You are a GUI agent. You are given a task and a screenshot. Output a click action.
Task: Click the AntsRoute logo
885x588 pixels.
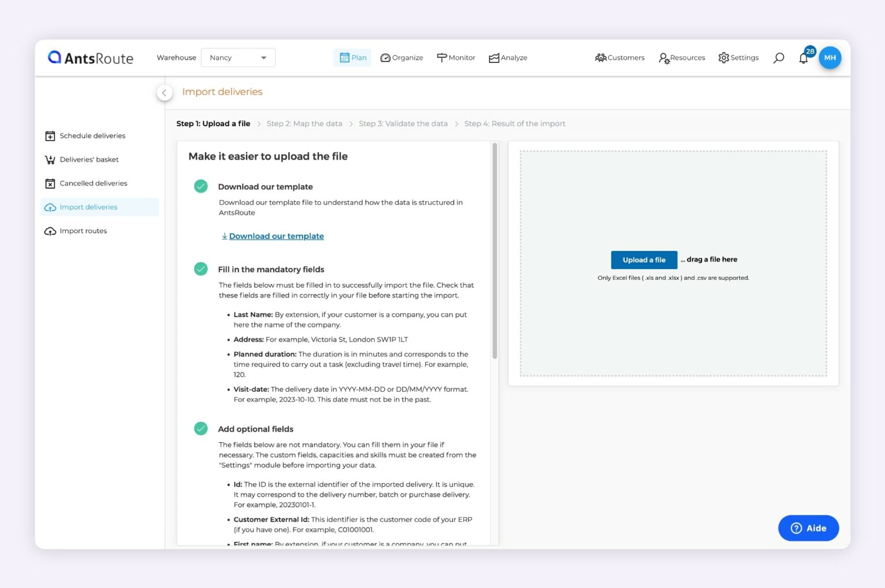(91, 58)
